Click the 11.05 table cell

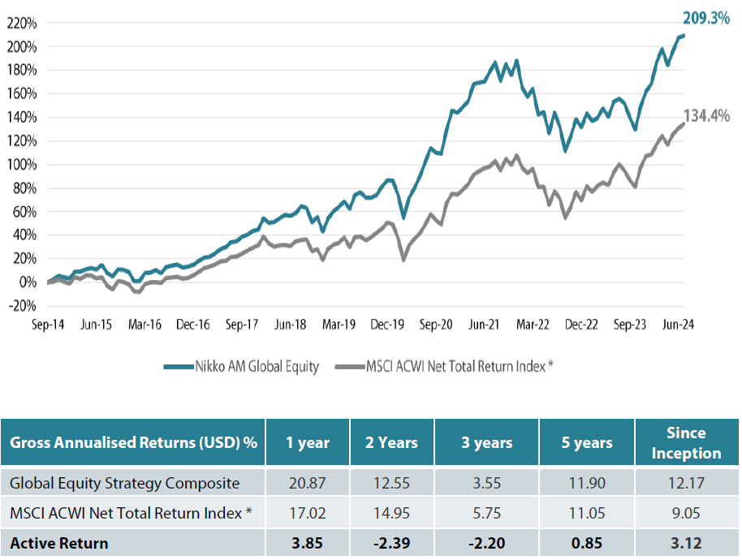pyautogui.click(x=587, y=513)
